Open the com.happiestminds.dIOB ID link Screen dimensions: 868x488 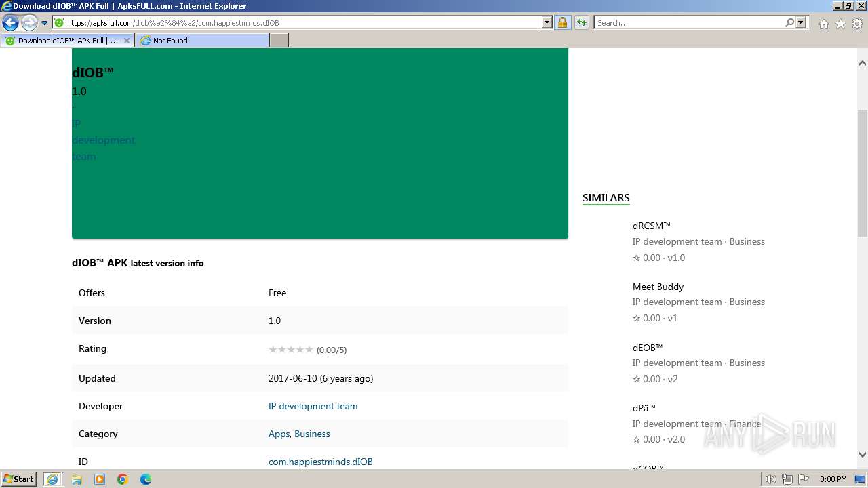(x=320, y=462)
